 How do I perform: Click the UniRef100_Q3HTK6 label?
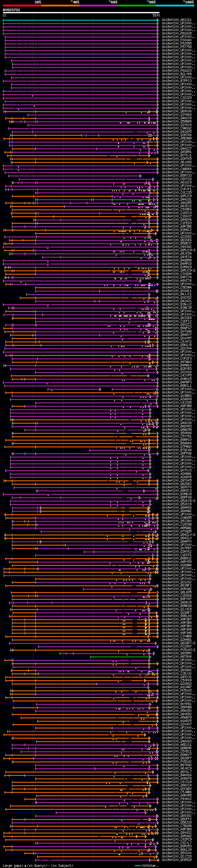tap(177, 135)
